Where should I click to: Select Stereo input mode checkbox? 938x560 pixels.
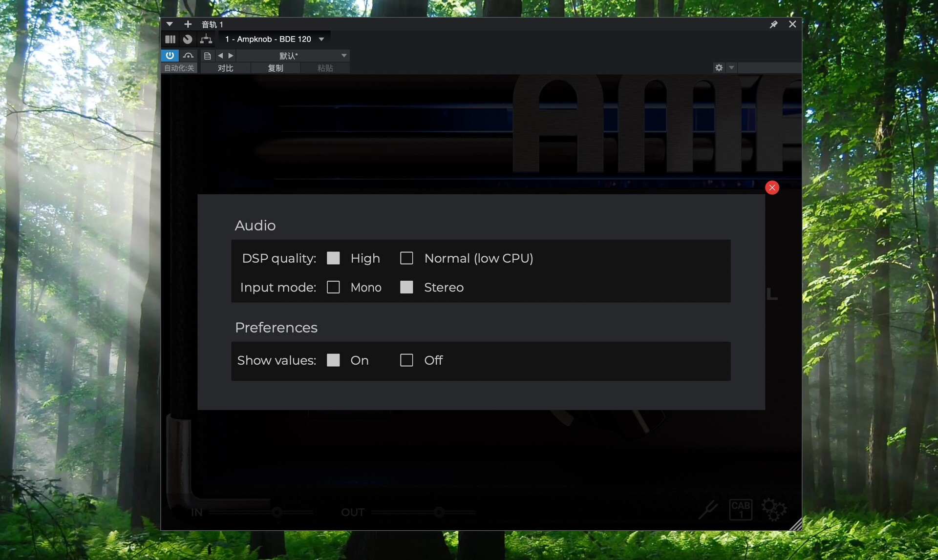tap(406, 287)
